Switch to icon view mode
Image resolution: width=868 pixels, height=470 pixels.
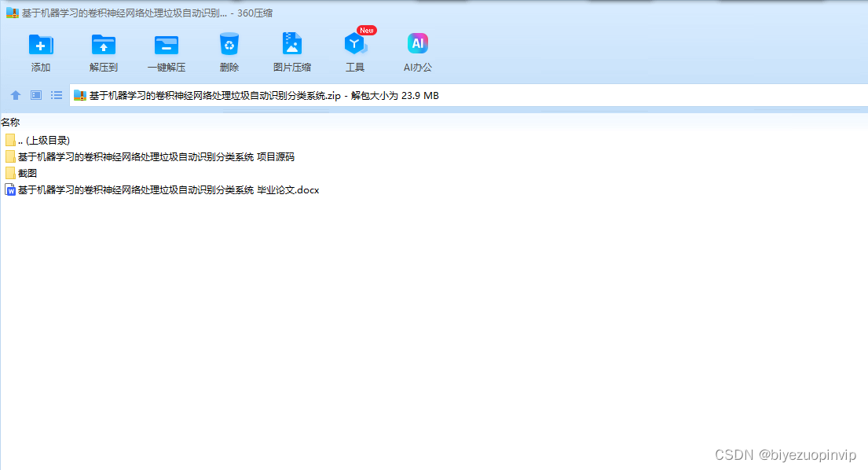click(36, 95)
